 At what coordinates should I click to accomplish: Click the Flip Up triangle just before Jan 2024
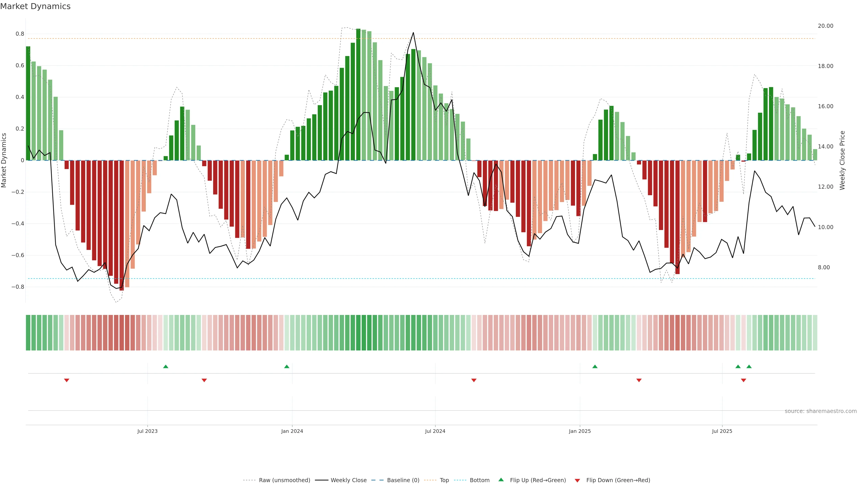click(287, 366)
